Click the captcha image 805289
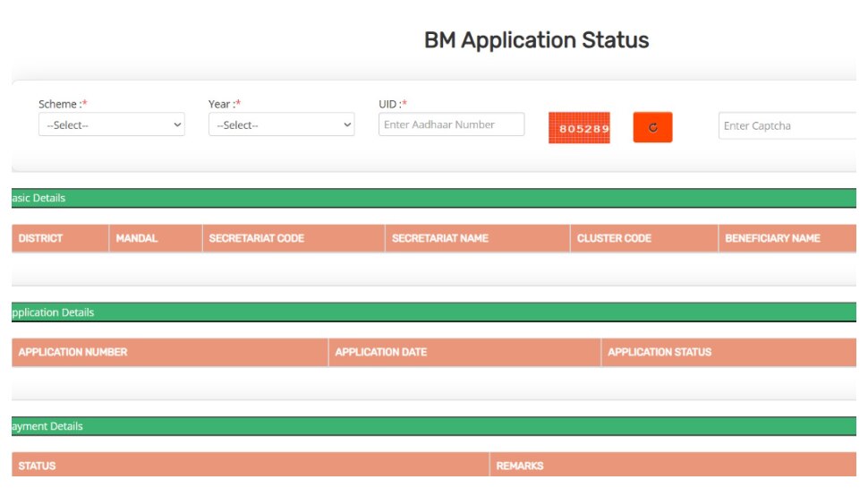The width and height of the screenshot is (868, 488). coord(579,128)
